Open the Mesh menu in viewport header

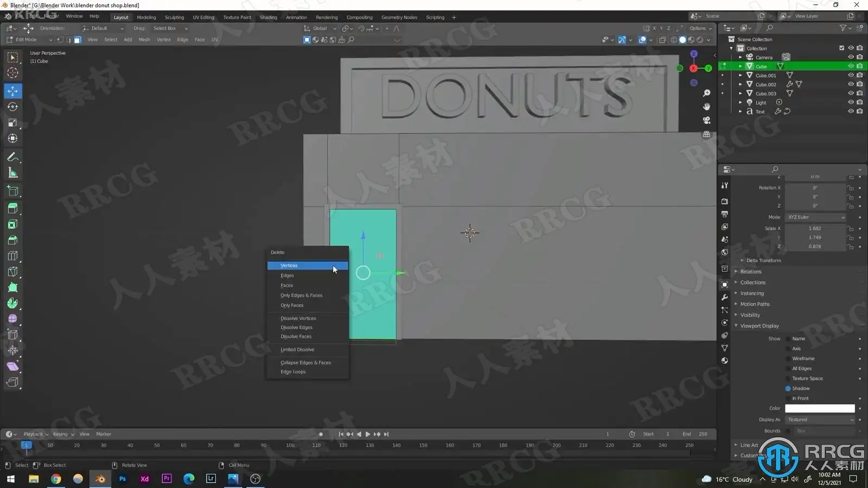pyautogui.click(x=144, y=40)
